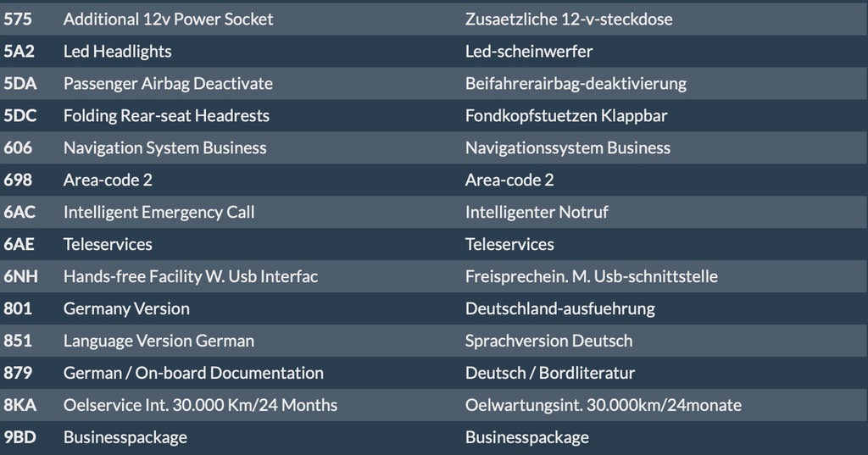The width and height of the screenshot is (868, 455).
Task: Click German "Navigationssystem Business" entry
Action: coord(568,147)
